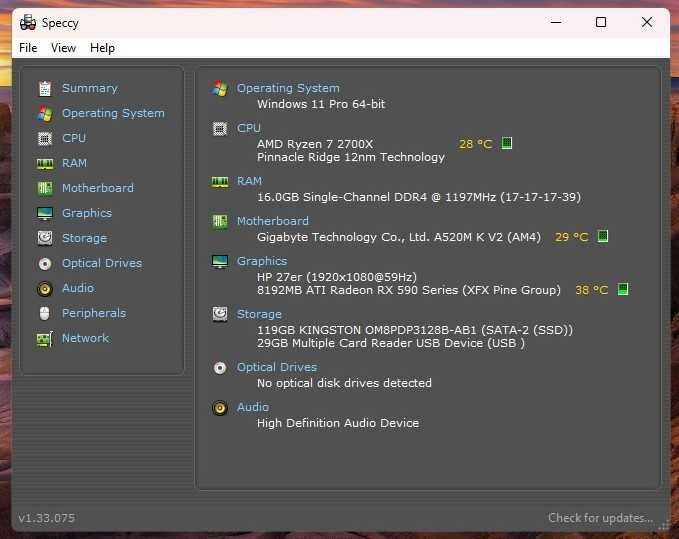Click the Graphics heading link in summary
Screen dimensions: 679x539
(262, 261)
